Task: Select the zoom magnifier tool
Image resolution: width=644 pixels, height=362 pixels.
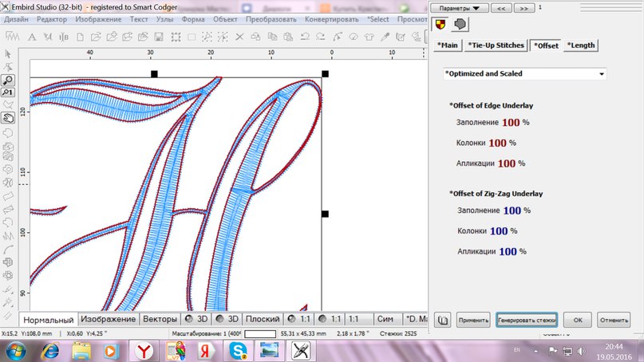Action: [8, 80]
